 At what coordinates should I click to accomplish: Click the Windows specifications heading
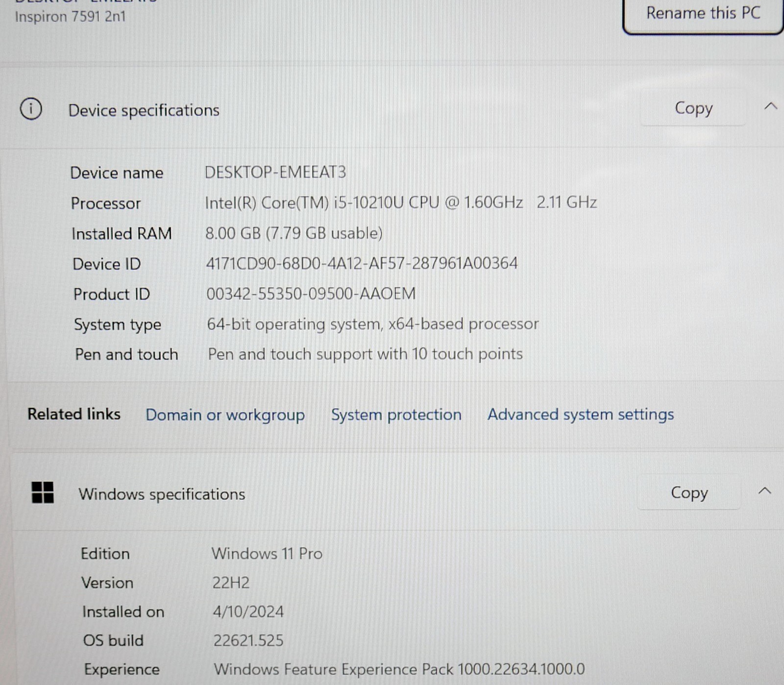click(x=162, y=494)
